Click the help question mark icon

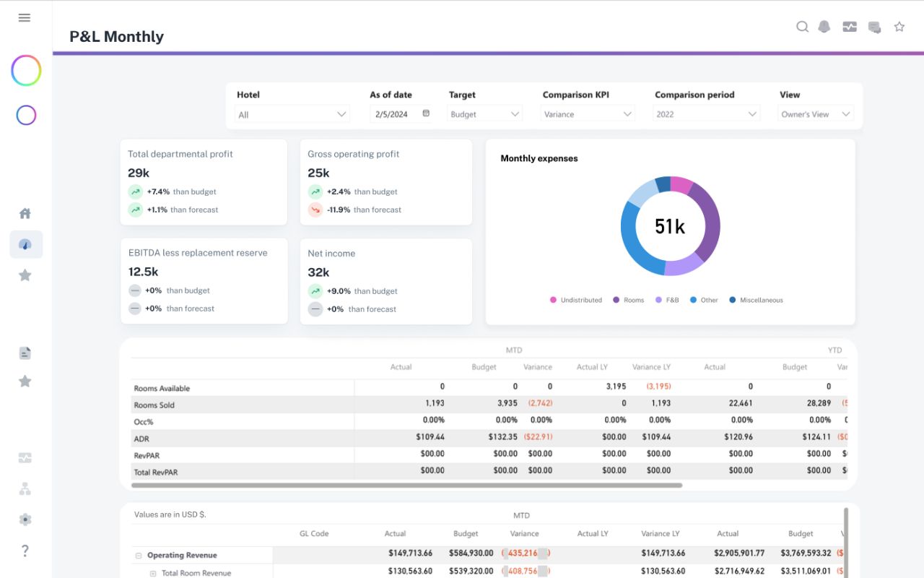tap(25, 551)
